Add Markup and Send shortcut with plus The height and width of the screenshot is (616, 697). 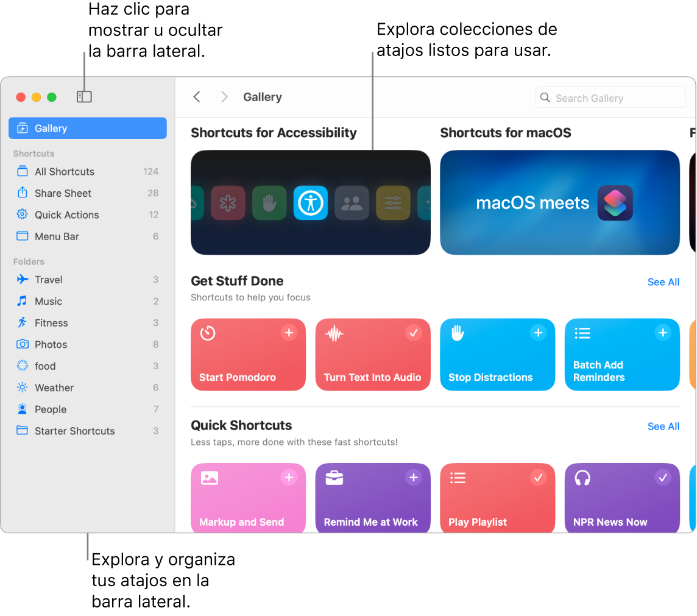289,478
